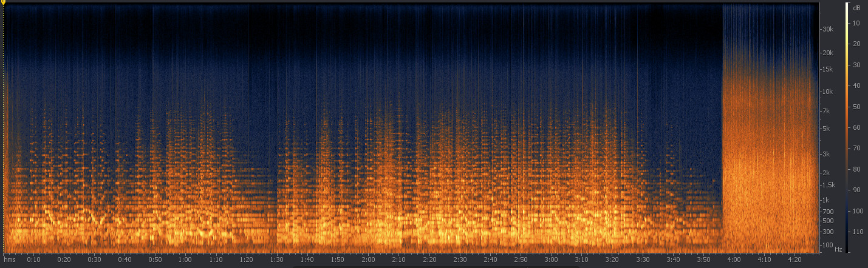
Task: Click the 1:30 time ruler label
Action: (x=277, y=260)
